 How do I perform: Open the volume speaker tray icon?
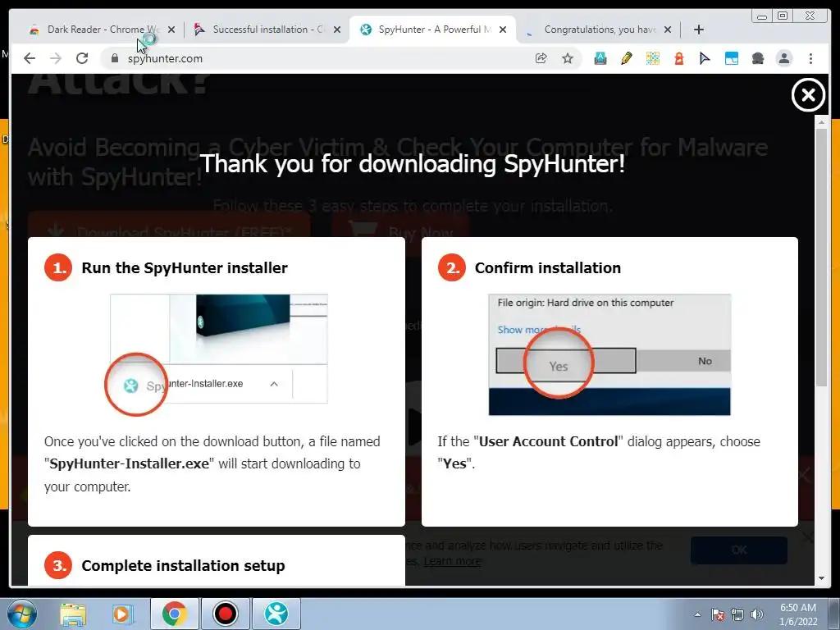pyautogui.click(x=757, y=614)
